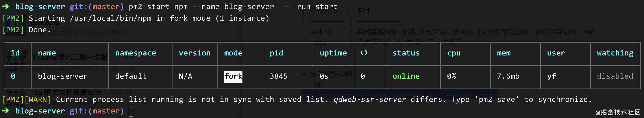Screen dimensions: 644x118
Task: Click the restart count icon in table header
Action: (364, 53)
